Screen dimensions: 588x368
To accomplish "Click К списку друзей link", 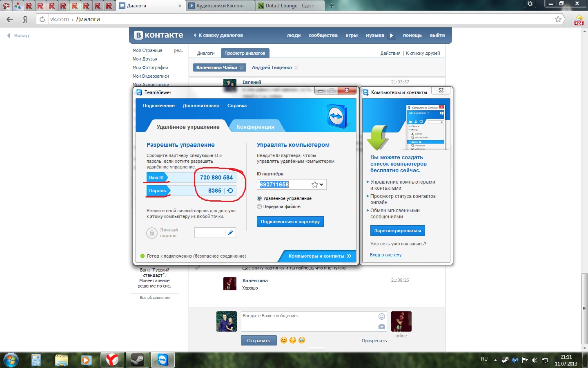I will (x=423, y=53).
